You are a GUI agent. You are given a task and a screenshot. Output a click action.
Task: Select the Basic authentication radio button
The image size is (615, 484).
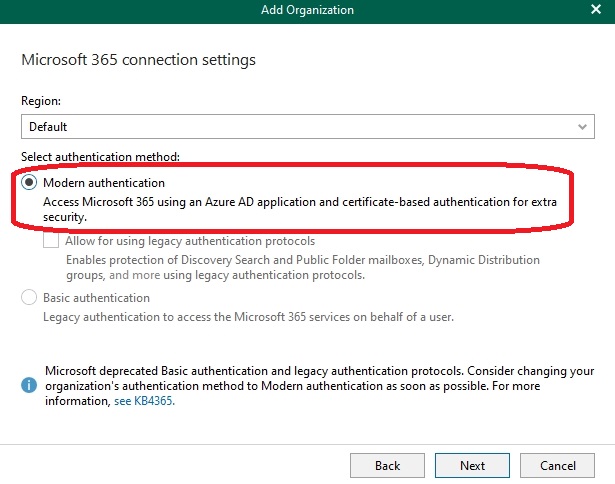pos(29,297)
